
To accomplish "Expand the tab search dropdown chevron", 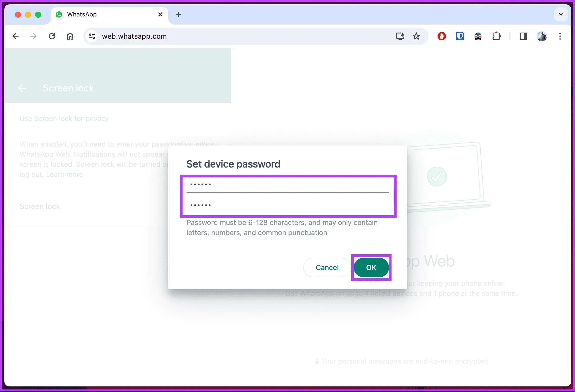I will (561, 14).
